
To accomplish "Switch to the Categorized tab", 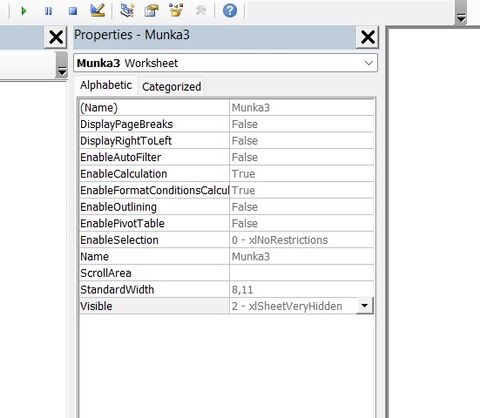I will pyautogui.click(x=172, y=87).
